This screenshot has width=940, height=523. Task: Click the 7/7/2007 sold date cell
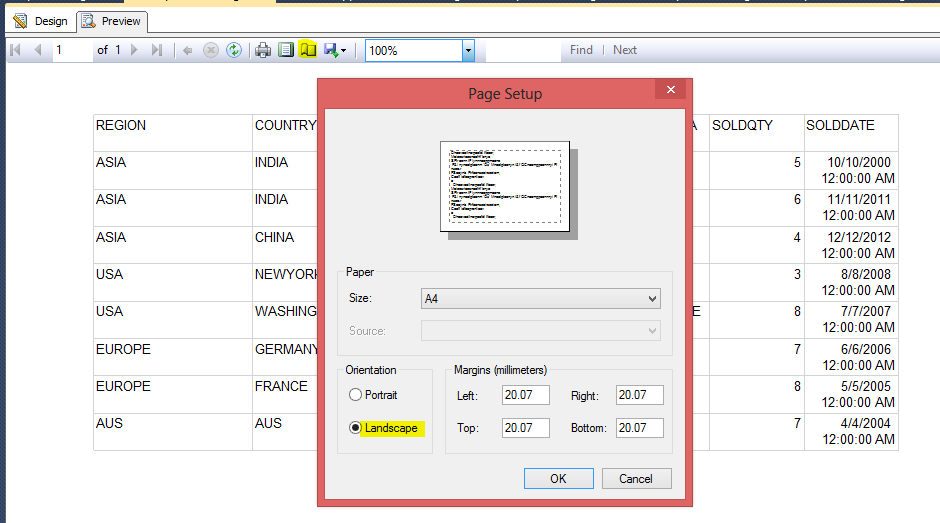[x=851, y=319]
